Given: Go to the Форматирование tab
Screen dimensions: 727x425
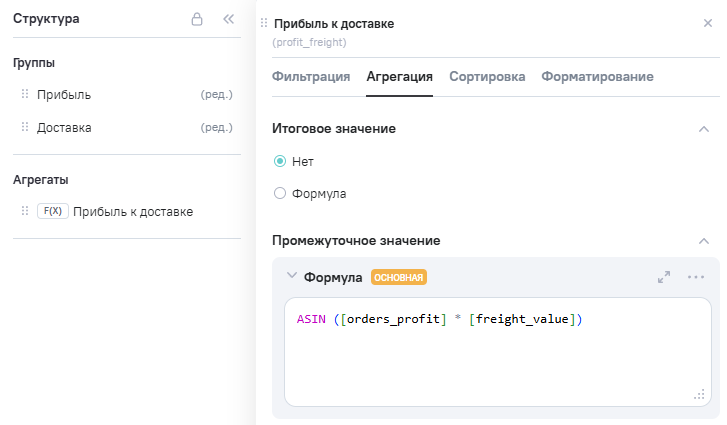Looking at the screenshot, I should tap(597, 77).
